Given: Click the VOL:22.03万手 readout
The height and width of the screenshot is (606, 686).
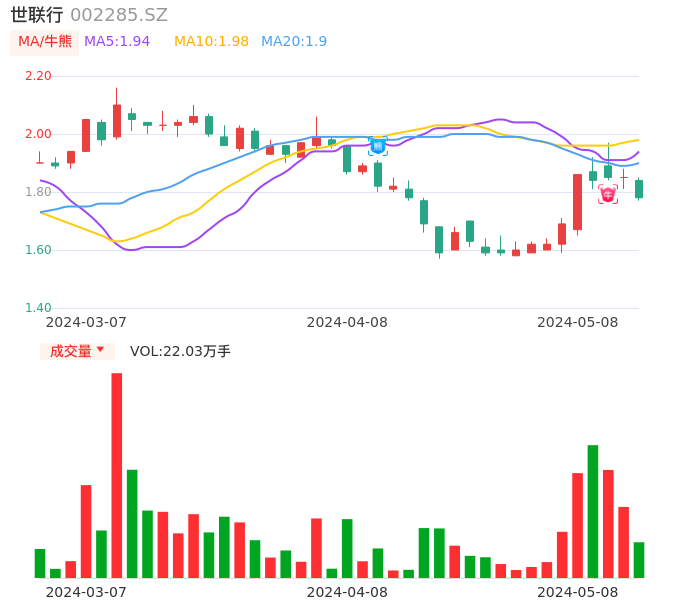Looking at the screenshot, I should coord(180,351).
